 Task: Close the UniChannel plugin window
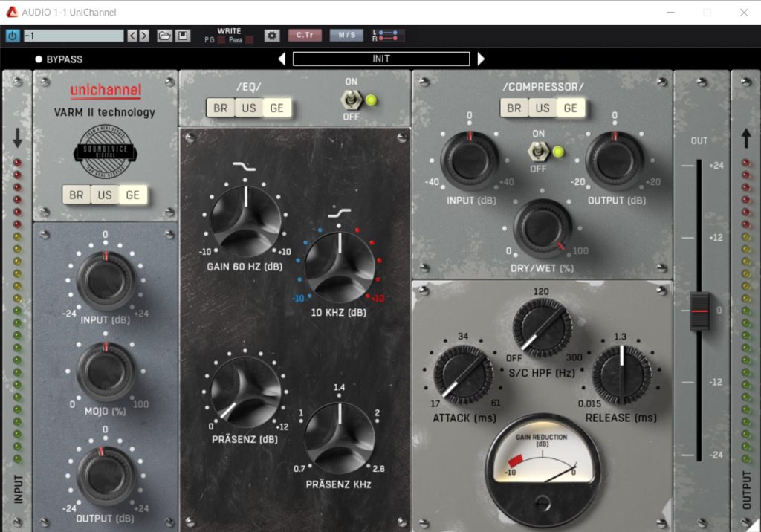pos(743,12)
